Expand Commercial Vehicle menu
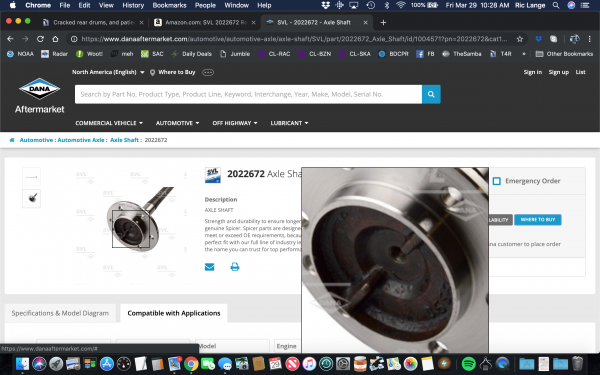Viewport: 600px width, 375px height. coord(109,123)
